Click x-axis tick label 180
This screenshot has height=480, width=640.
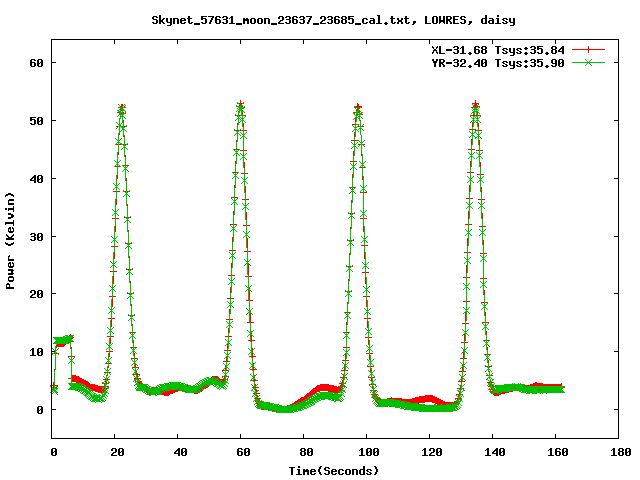tap(621, 452)
